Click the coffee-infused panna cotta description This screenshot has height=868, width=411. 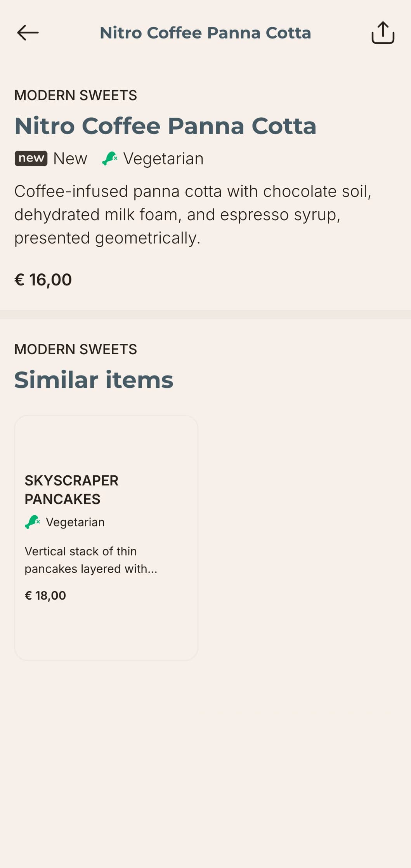pyautogui.click(x=193, y=214)
